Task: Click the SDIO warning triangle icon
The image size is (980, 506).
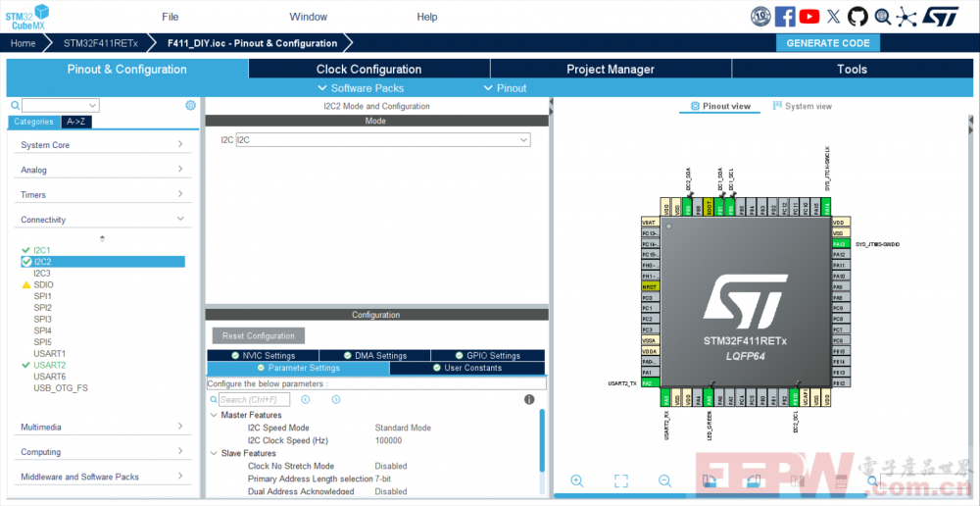Action: 26,284
